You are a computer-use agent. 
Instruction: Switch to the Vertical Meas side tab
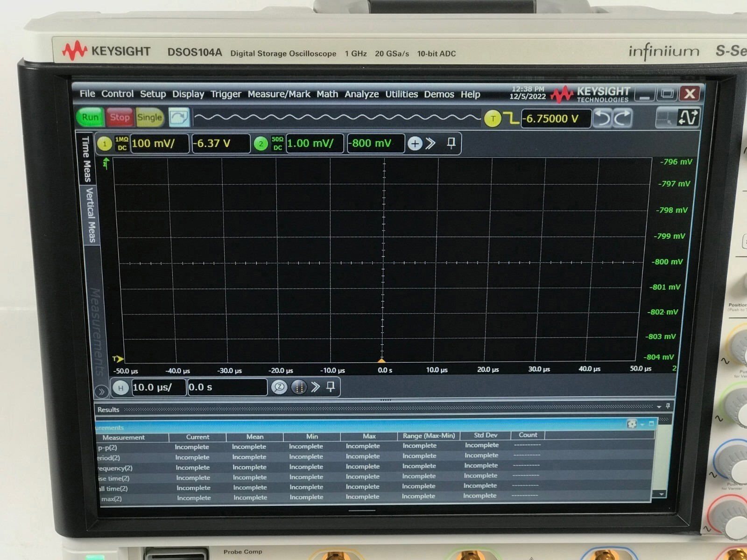(90, 215)
